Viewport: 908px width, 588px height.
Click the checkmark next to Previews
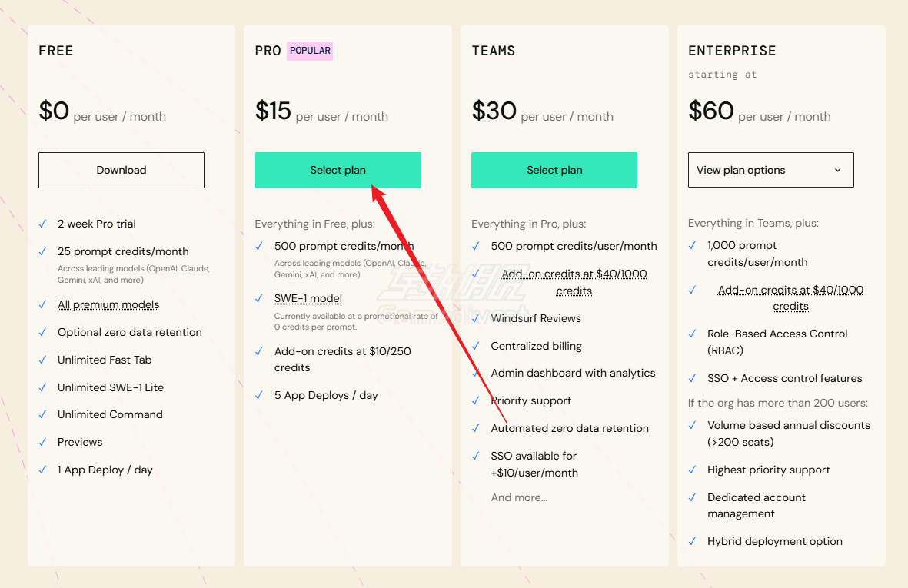click(42, 442)
